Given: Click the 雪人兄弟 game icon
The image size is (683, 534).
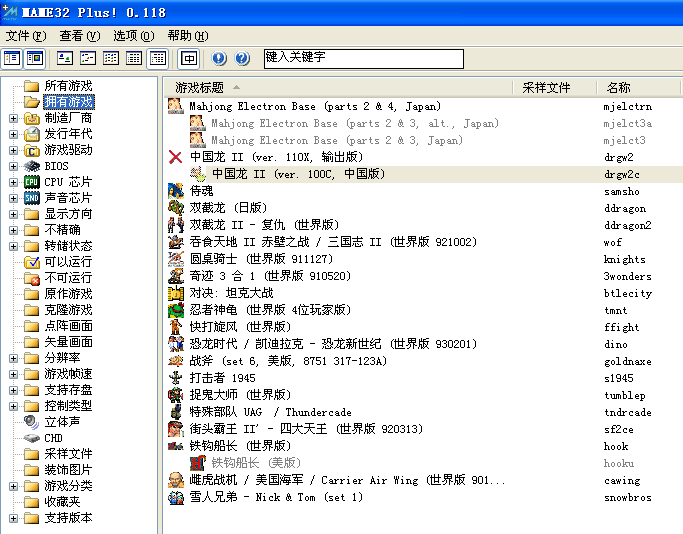Looking at the screenshot, I should [x=176, y=497].
